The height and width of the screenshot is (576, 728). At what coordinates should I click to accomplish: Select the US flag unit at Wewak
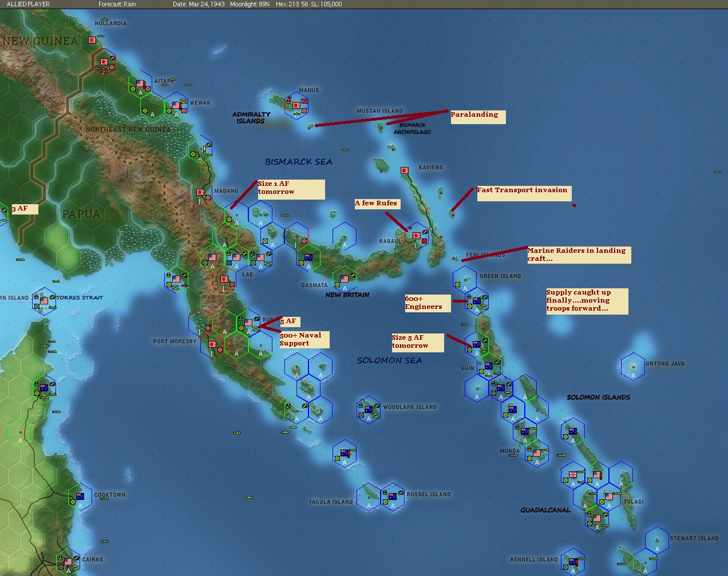tap(176, 106)
